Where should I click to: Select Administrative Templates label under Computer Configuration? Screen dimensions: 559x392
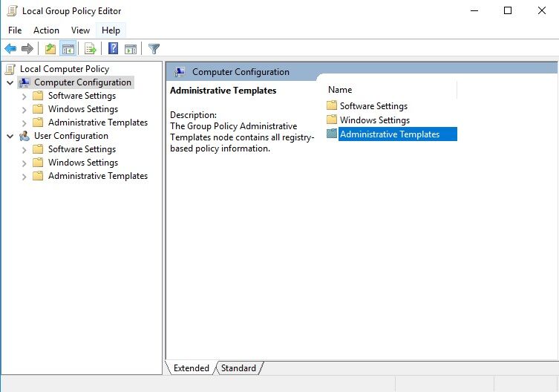pyautogui.click(x=98, y=122)
